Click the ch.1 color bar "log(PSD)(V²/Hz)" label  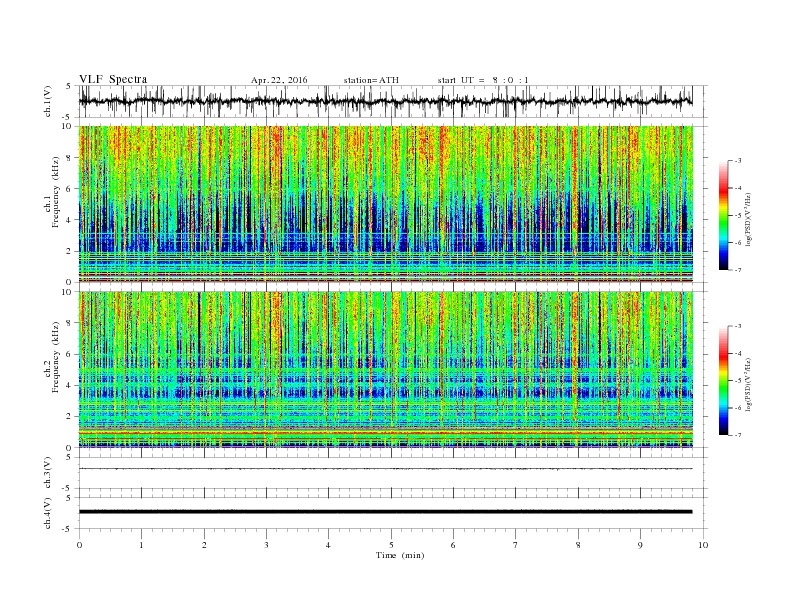(750, 218)
